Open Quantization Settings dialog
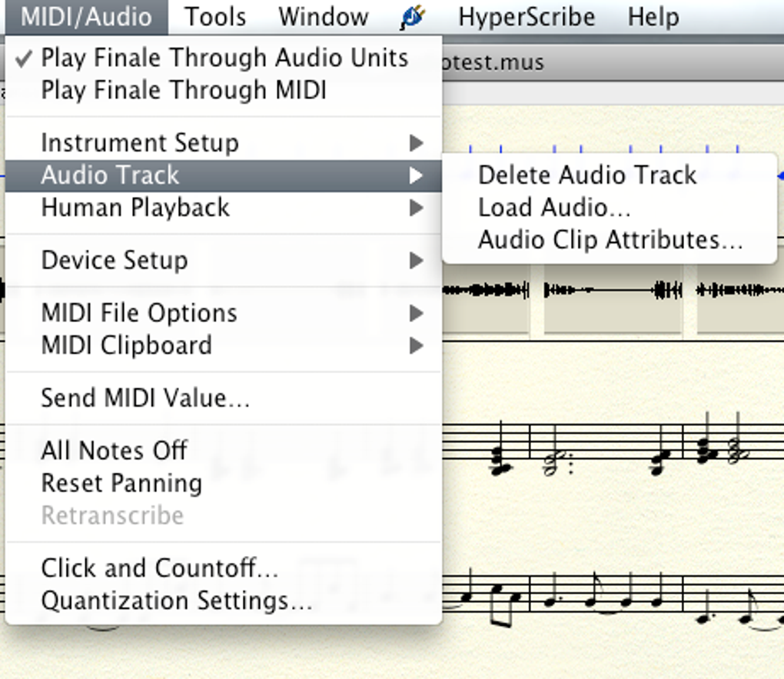This screenshot has height=679, width=784. pyautogui.click(x=224, y=601)
